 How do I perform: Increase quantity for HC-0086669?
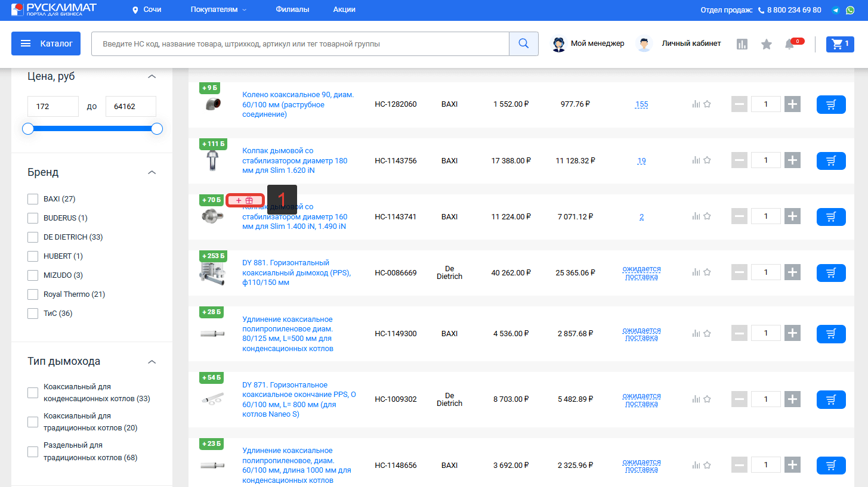tap(792, 272)
